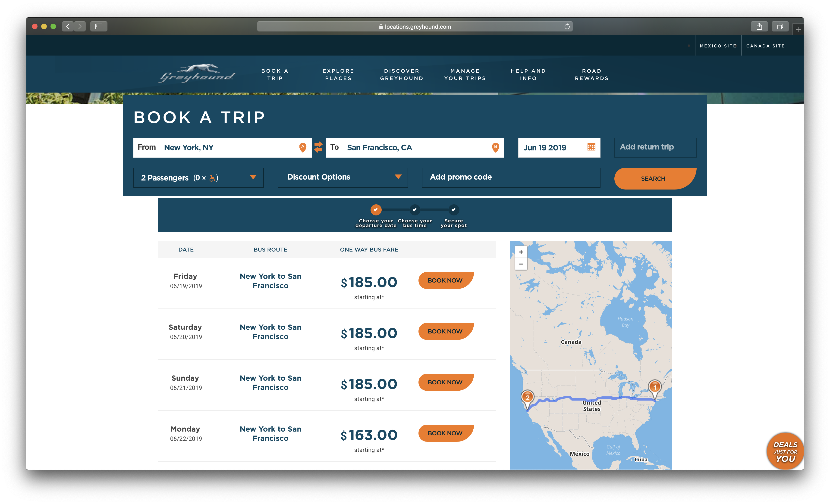Open the Book A Trip menu
Image resolution: width=830 pixels, height=504 pixels.
pos(275,75)
